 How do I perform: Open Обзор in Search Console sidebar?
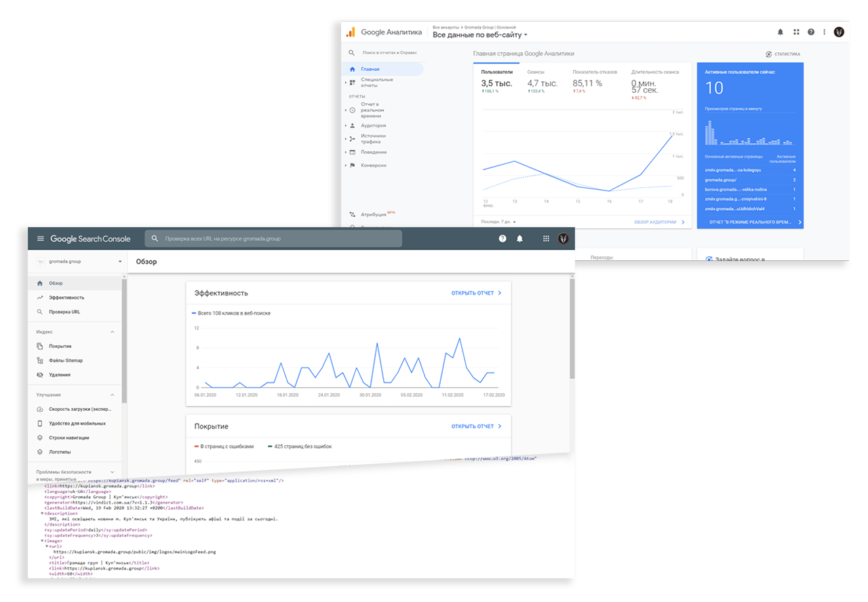pos(76,283)
